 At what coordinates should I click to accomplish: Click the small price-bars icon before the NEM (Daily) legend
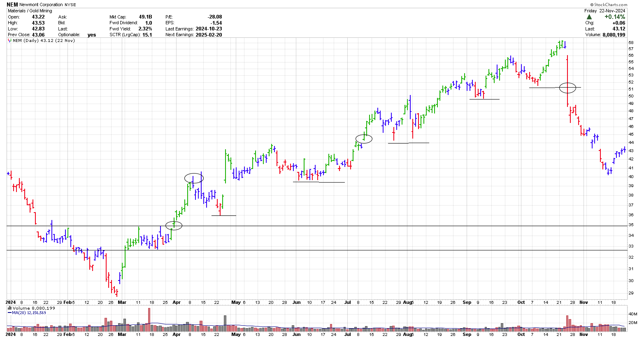[x=10, y=41]
